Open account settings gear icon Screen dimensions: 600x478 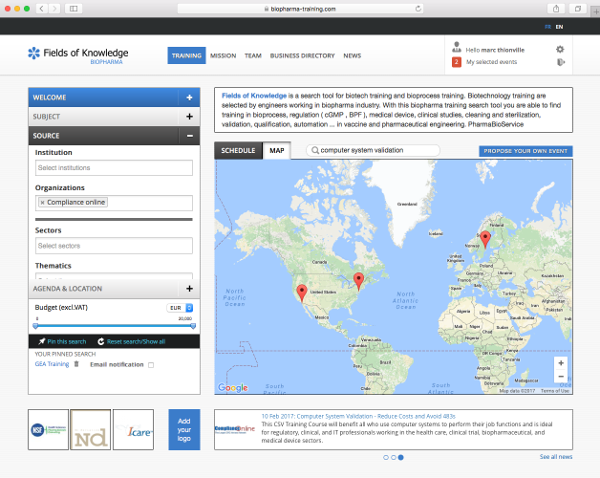[x=560, y=49]
